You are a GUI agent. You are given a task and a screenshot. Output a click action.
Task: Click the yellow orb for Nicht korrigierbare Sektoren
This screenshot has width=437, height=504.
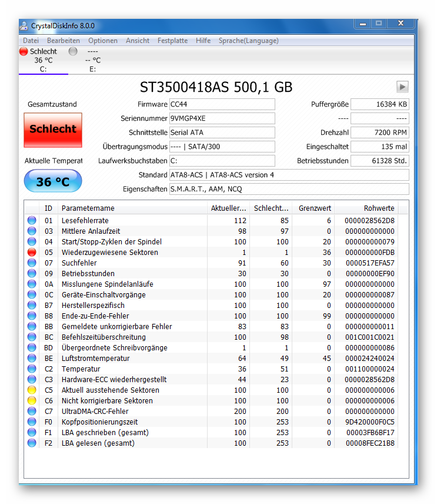[x=32, y=400]
